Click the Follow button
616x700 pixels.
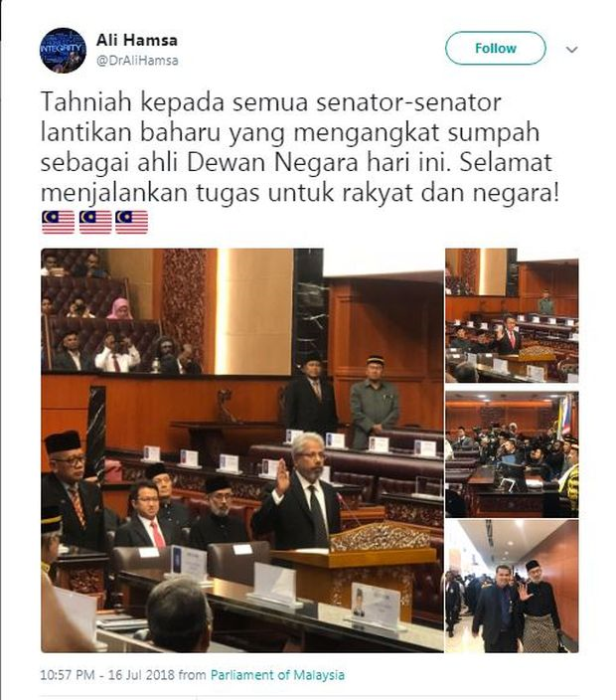[x=495, y=48]
